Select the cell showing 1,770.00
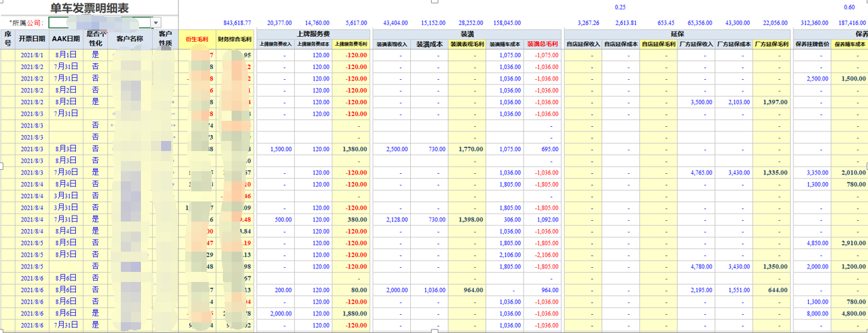This screenshot has height=333, width=868. (x=468, y=148)
